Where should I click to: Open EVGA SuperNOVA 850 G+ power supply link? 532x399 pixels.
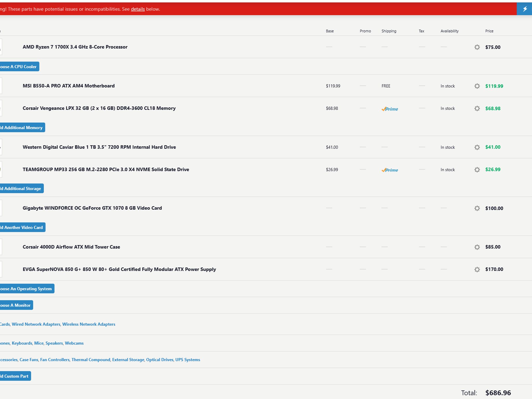[x=119, y=269]
